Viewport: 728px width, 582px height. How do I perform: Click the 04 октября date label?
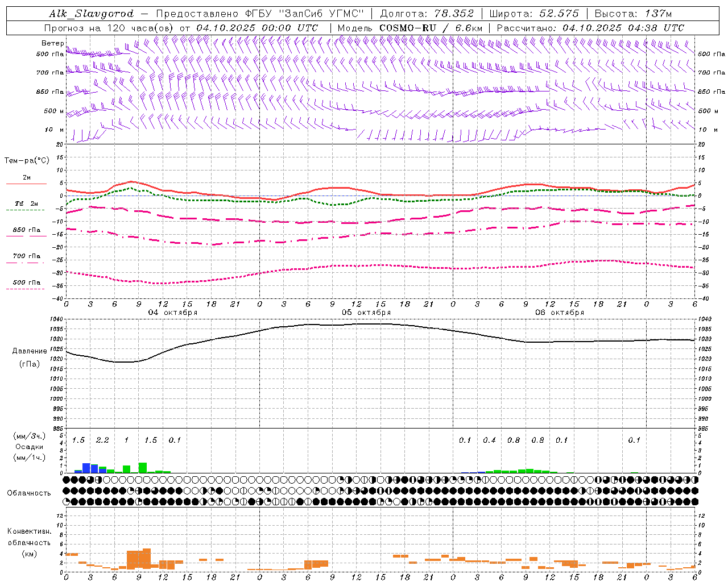[173, 312]
